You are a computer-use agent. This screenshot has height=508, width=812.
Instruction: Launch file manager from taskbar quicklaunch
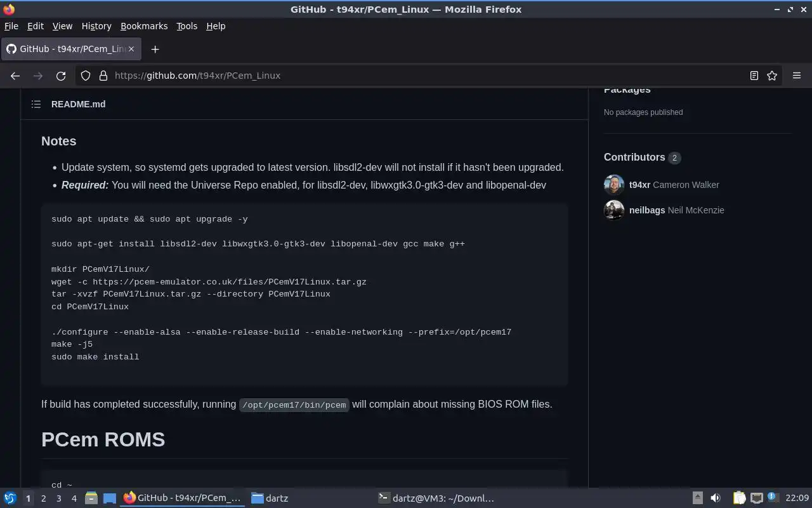tap(91, 498)
